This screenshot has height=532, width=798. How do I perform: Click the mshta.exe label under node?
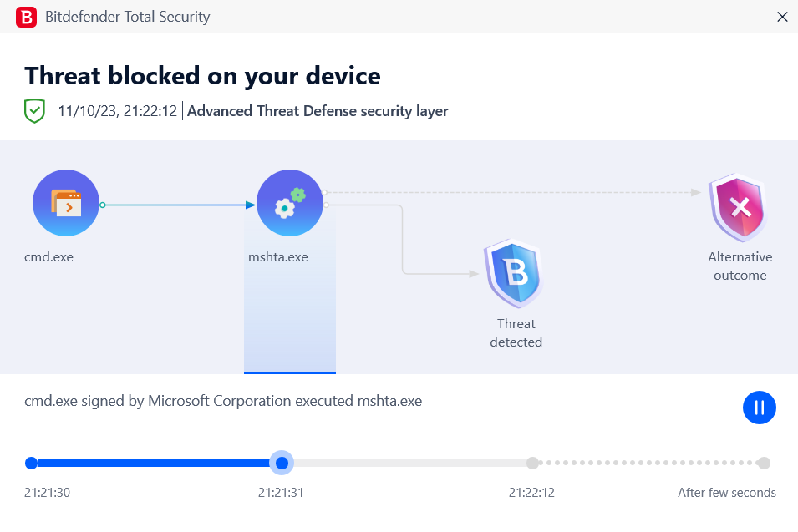click(278, 257)
